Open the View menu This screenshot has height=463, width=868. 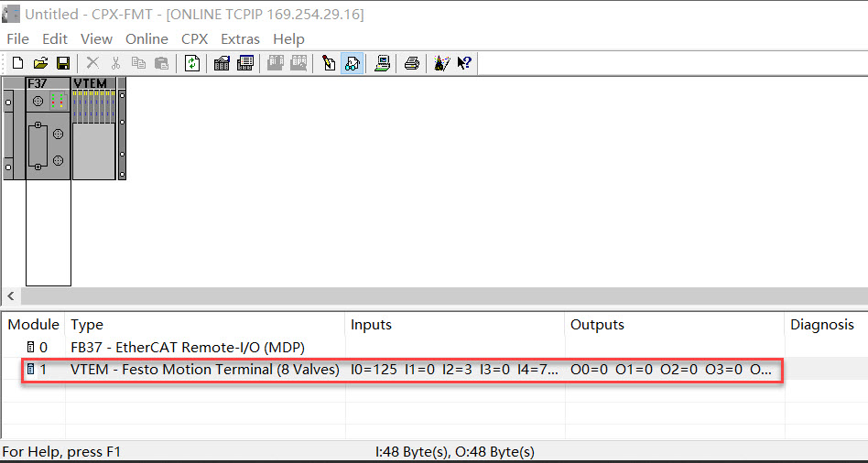[96, 38]
